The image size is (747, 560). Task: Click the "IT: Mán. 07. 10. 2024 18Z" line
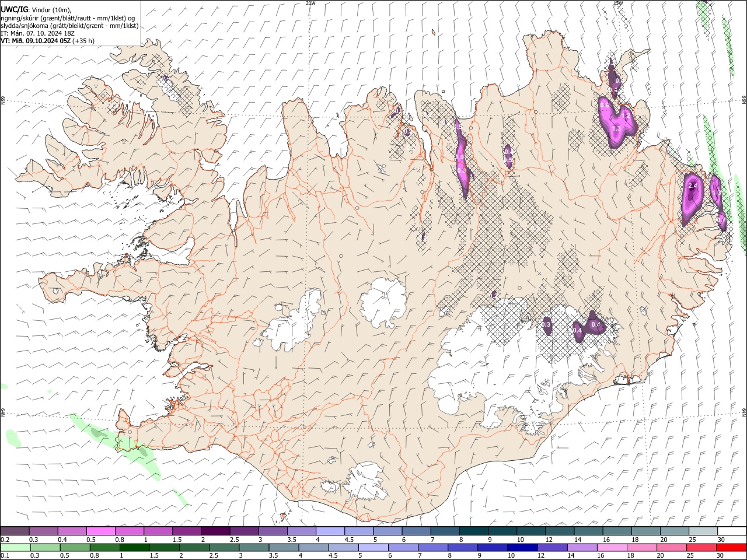(37, 33)
